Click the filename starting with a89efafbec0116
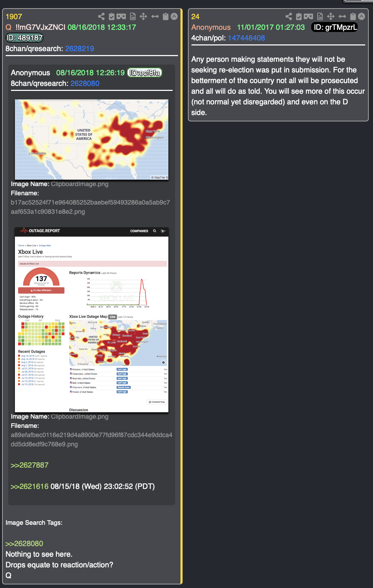 pyautogui.click(x=92, y=440)
